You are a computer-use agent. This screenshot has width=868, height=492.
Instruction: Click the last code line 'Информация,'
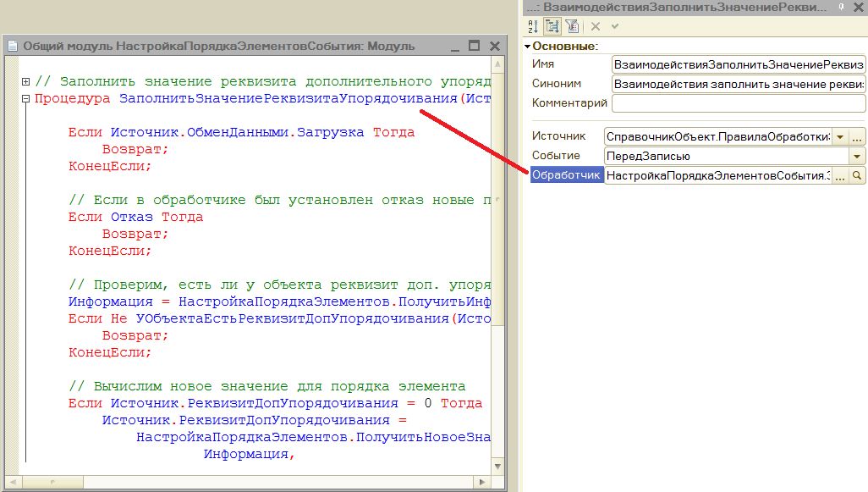click(x=249, y=455)
